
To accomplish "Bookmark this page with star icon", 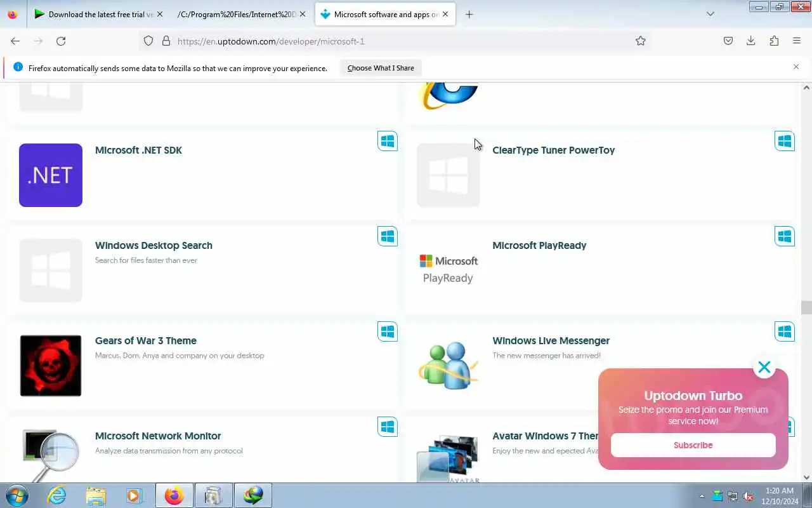I will click(x=641, y=41).
